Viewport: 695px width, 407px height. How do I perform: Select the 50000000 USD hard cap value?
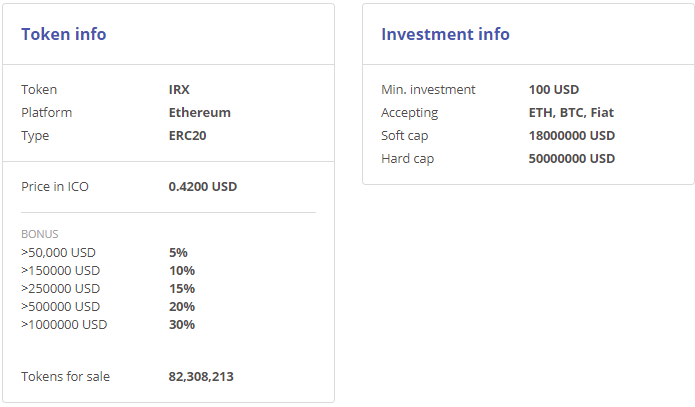tap(572, 159)
